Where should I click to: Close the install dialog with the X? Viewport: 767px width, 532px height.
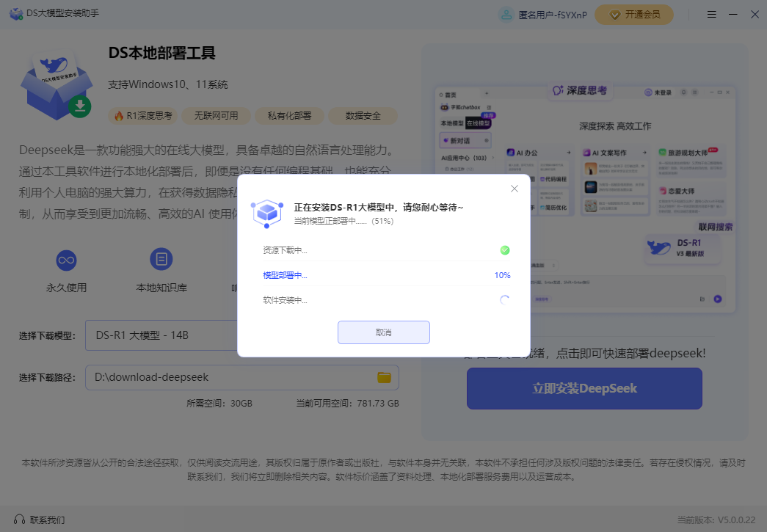pyautogui.click(x=514, y=189)
